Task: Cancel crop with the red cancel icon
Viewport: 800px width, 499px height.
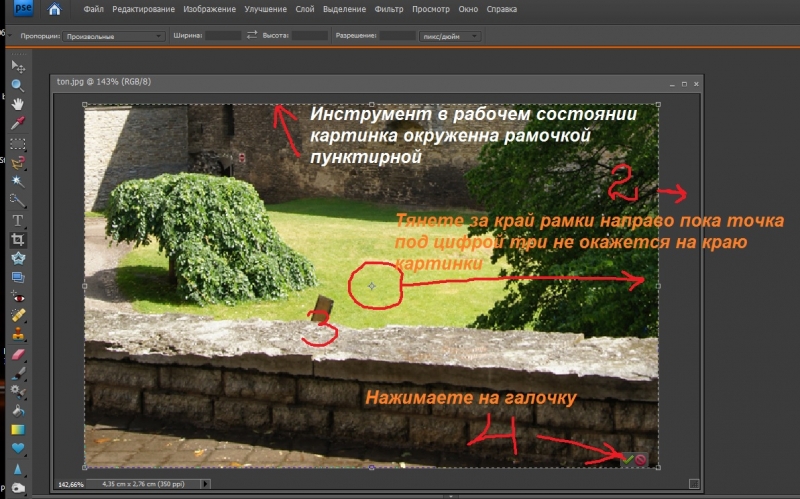Action: click(640, 459)
